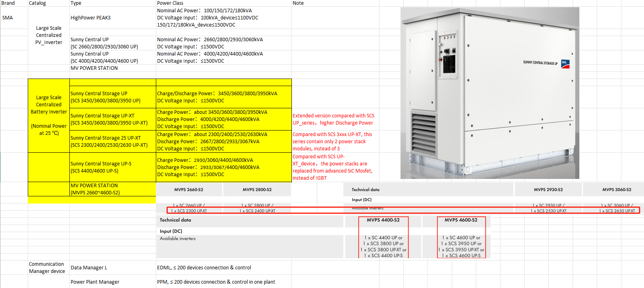Viewport: 644px width, 288px height.
Task: Select the 'Large Scale Centralized PV_Inverter' cell
Action: pos(49,35)
